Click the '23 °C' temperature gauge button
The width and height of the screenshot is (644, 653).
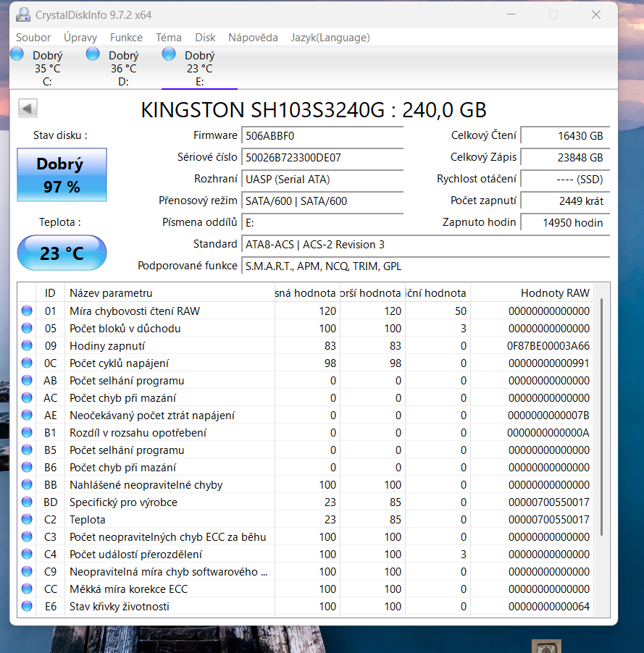(x=62, y=253)
